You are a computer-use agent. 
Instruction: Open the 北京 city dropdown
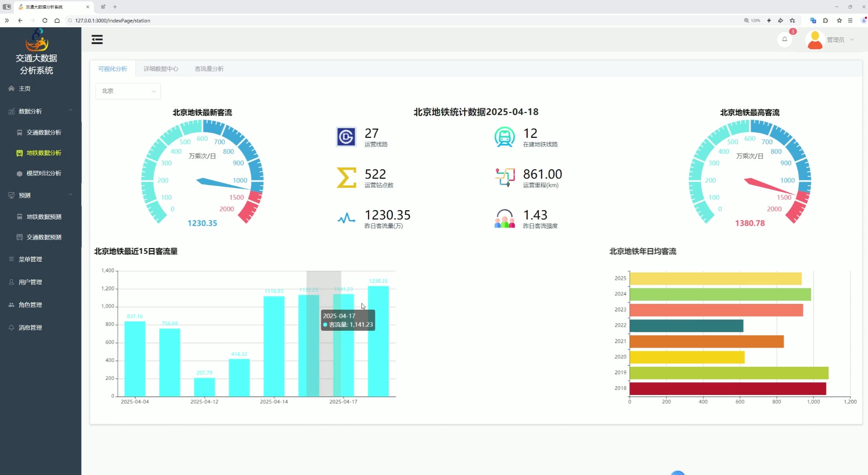[x=128, y=91]
